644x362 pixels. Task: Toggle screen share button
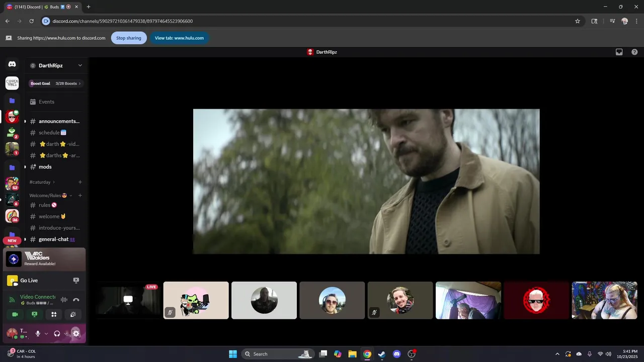click(x=34, y=314)
